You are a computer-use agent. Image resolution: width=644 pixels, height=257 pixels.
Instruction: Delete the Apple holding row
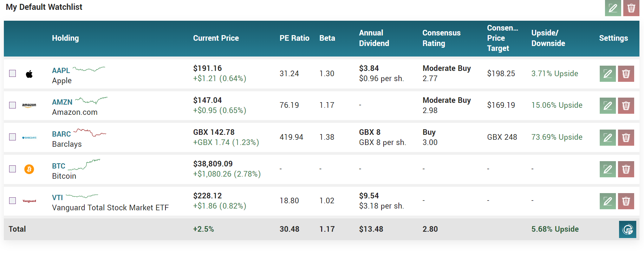[626, 74]
